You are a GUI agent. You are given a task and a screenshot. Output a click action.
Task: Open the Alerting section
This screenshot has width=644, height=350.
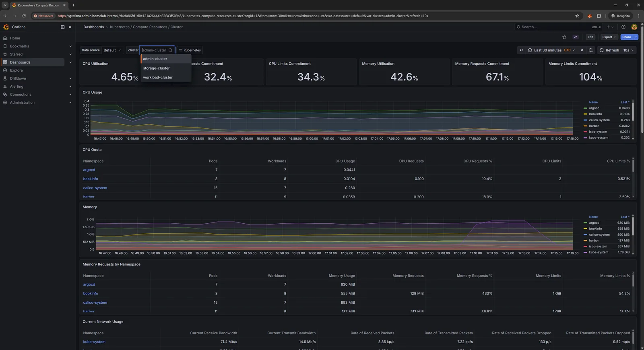coord(17,86)
